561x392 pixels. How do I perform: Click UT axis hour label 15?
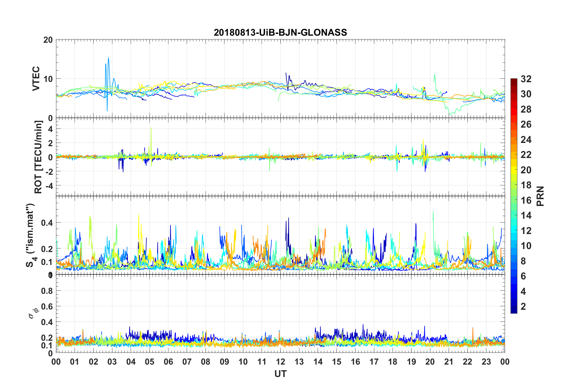click(337, 362)
